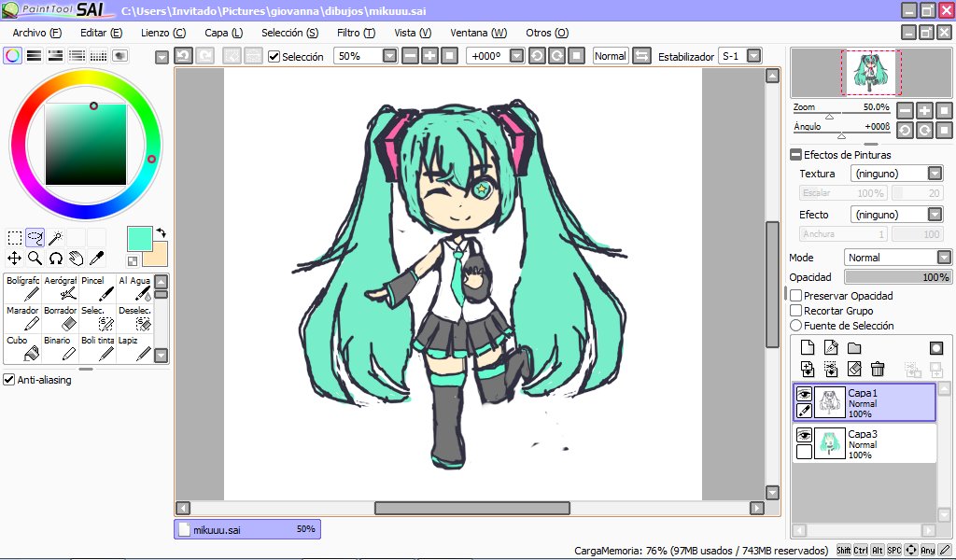Select Fuente de Selección radio option
This screenshot has width=956, height=560.
795,326
